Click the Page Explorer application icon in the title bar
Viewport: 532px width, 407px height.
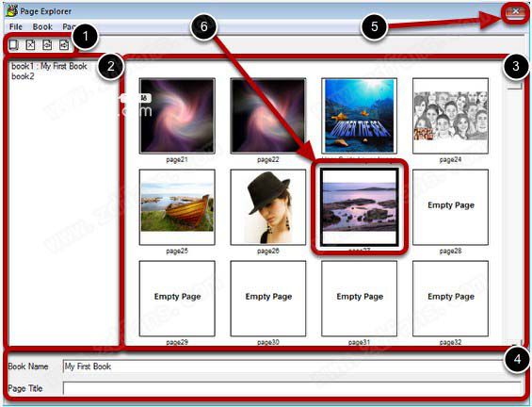pos(11,11)
